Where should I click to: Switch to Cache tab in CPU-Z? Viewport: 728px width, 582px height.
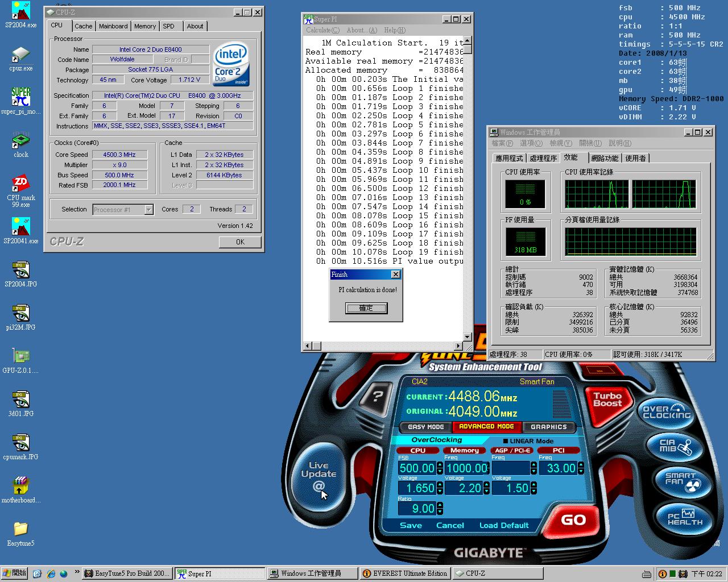[83, 26]
